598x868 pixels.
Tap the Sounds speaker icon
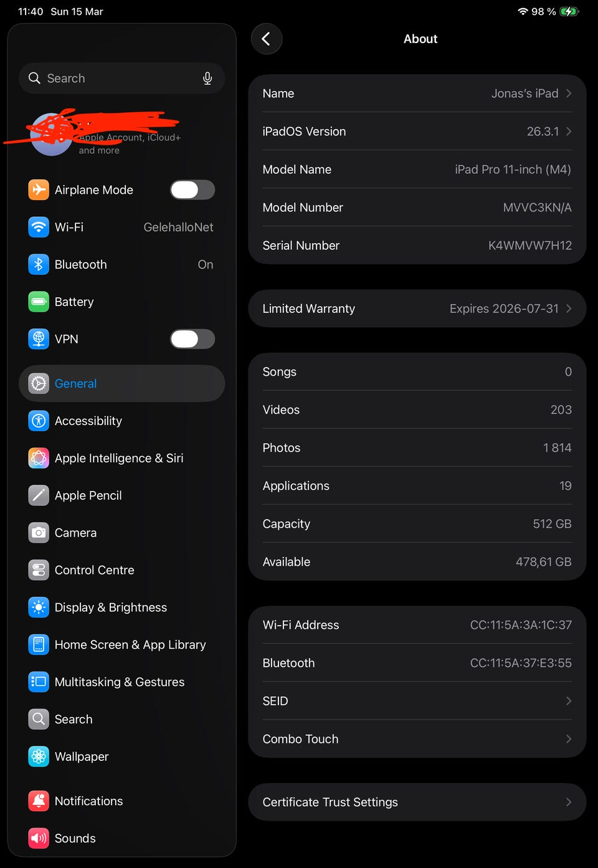point(39,838)
